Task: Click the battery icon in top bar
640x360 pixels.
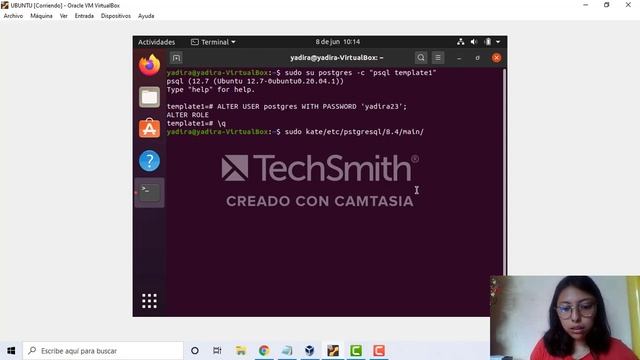Action: pos(488,42)
